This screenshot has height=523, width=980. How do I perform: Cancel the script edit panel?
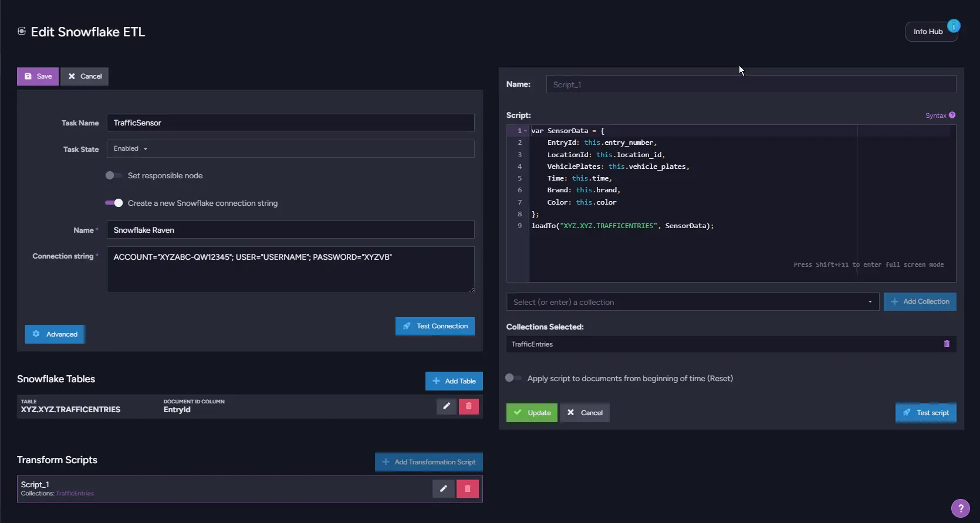pyautogui.click(x=584, y=413)
